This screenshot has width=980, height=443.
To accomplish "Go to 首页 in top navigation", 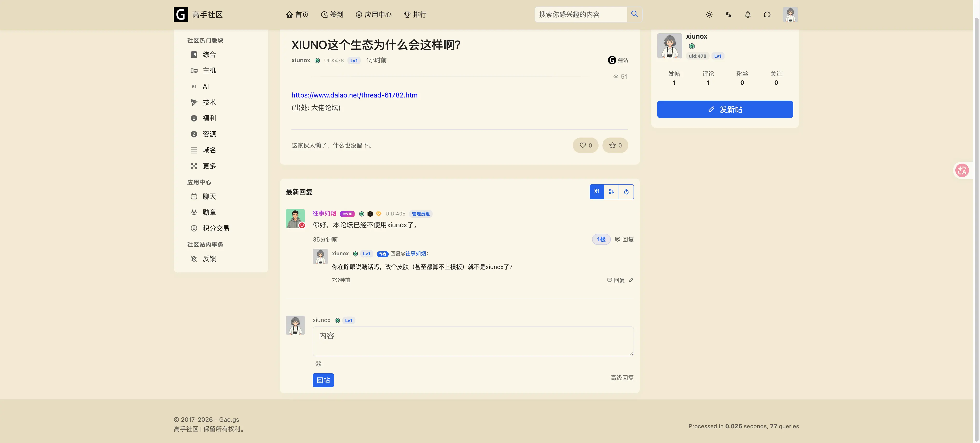I will click(x=297, y=14).
